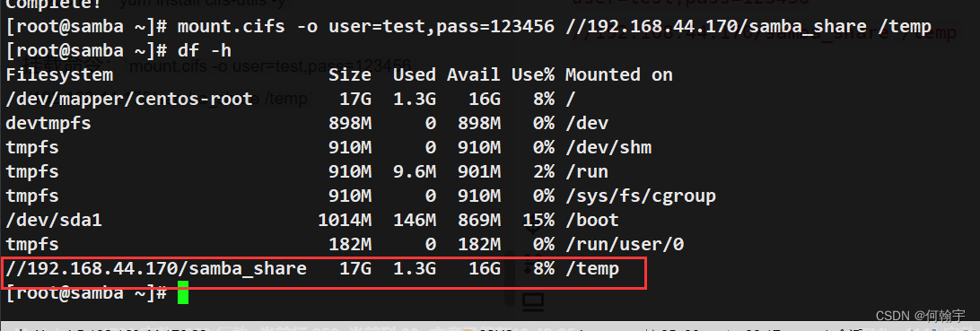The image size is (980, 331).
Task: Click the 182M Size value in the /run/user/0 row
Action: (350, 244)
